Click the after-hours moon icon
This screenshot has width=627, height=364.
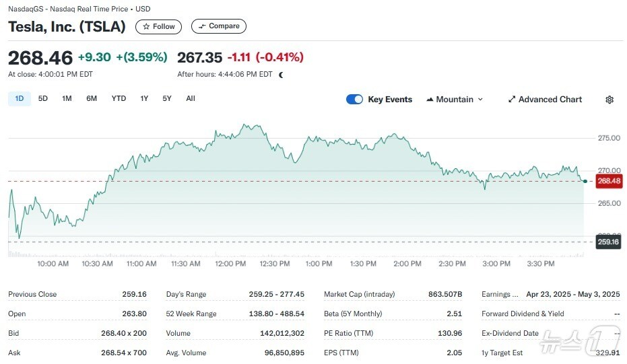coord(281,75)
